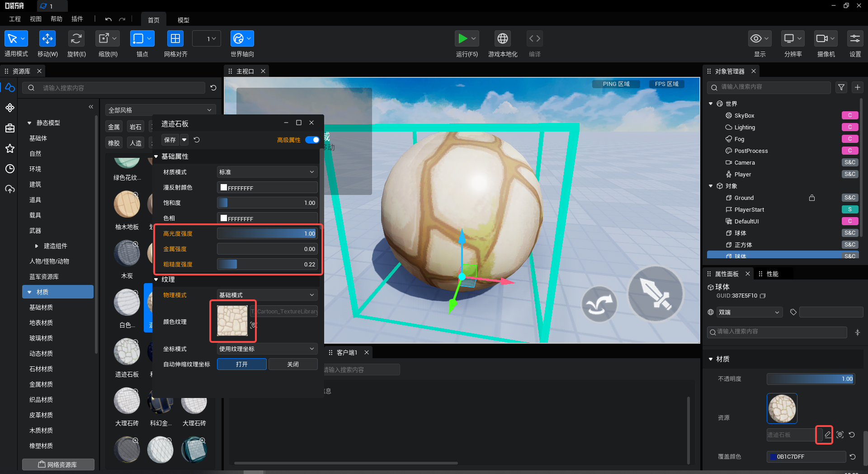
Task: Open the 插件 menu
Action: (x=77, y=19)
